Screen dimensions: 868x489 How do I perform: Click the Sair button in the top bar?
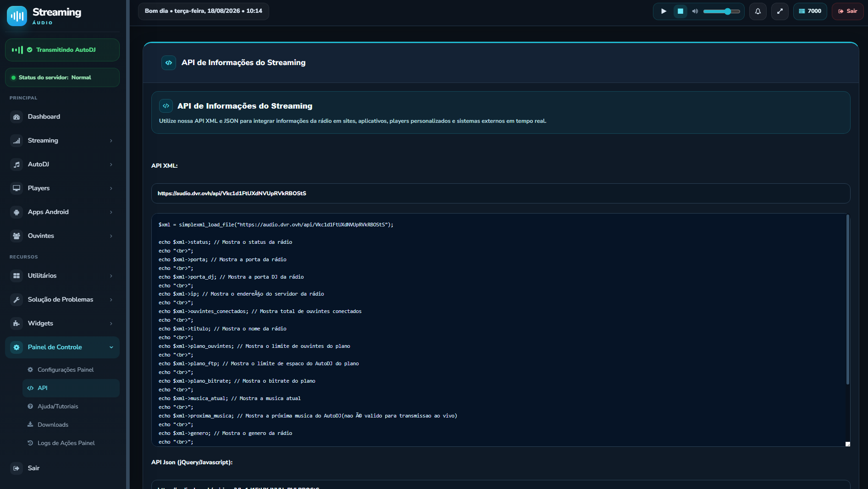(x=847, y=11)
